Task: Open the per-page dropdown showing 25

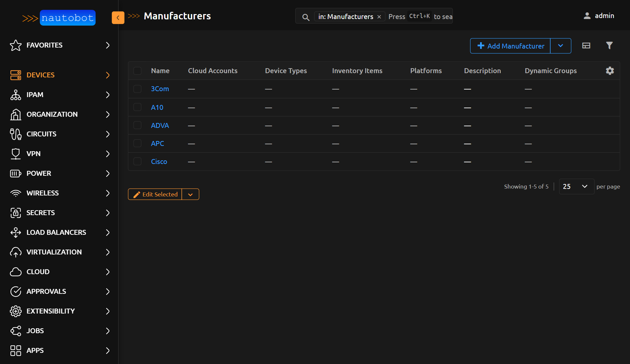Action: (576, 186)
